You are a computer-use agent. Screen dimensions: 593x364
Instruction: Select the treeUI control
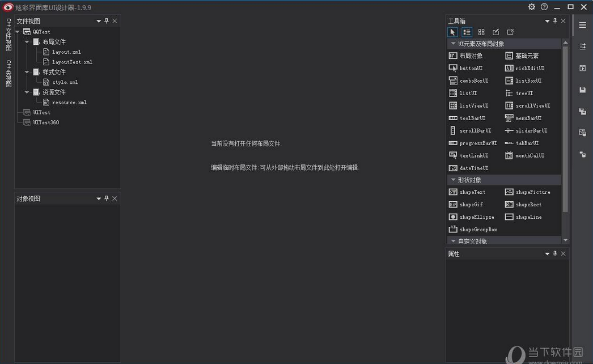point(519,94)
